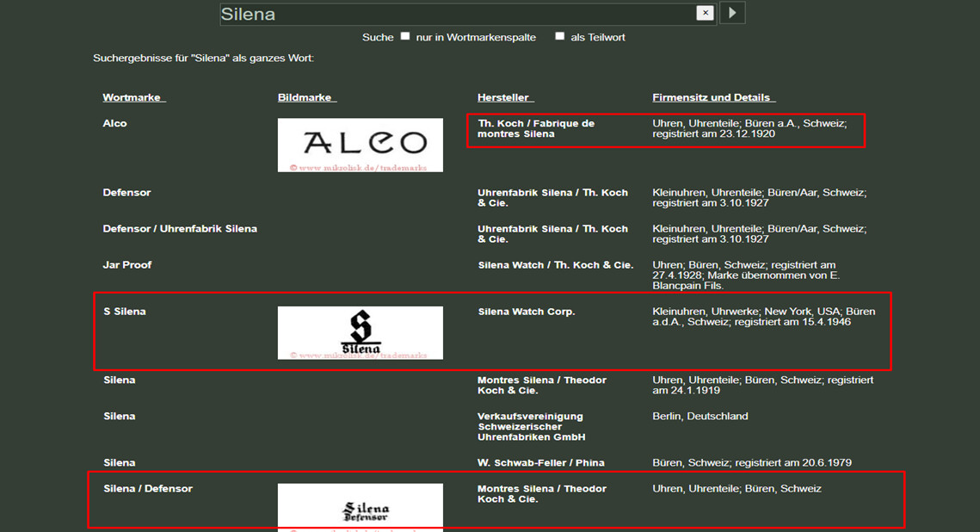
Task: Open the S Silena logo image
Action: point(360,332)
